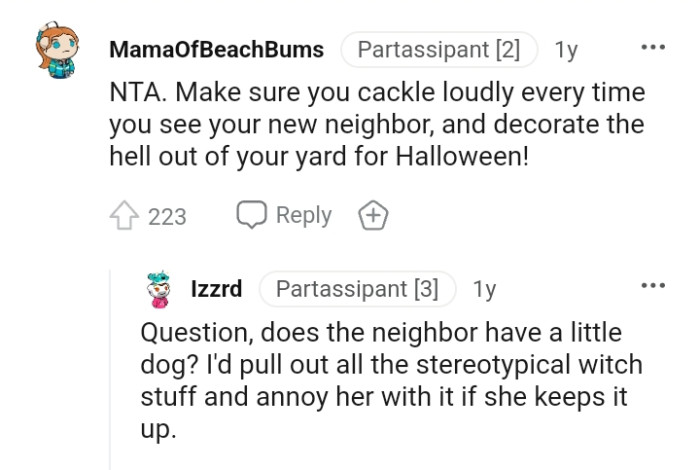Click the Reply label under the top comment
The height and width of the screenshot is (470, 700).
pos(303,215)
